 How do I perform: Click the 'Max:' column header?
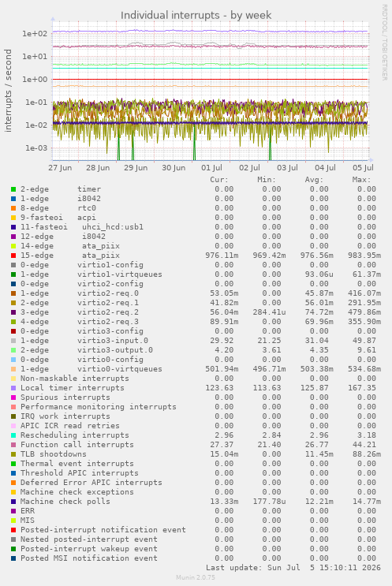(x=361, y=180)
